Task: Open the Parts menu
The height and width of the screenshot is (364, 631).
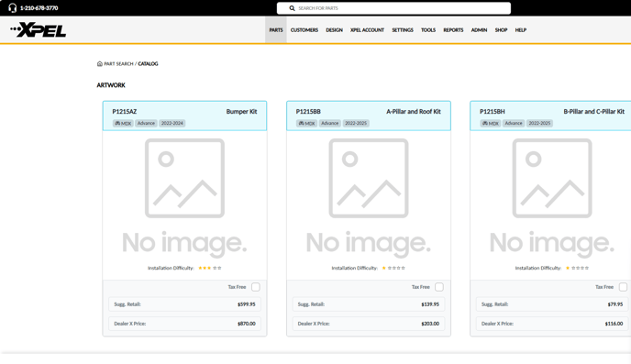Action: [276, 29]
